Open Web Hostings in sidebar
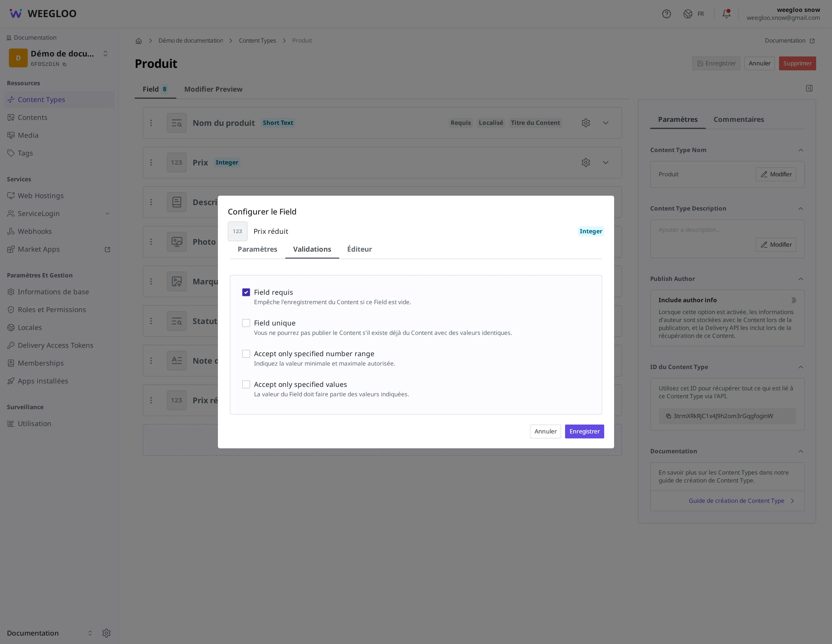 pyautogui.click(x=41, y=196)
